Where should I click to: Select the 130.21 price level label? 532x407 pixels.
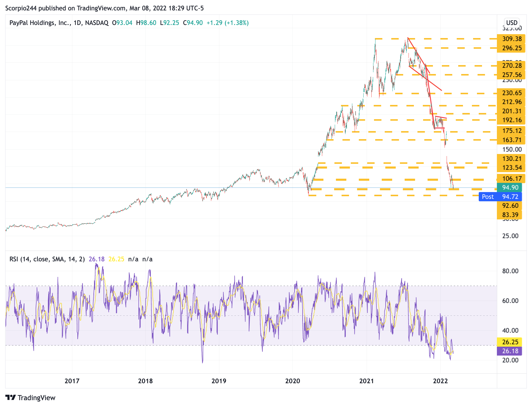[511, 159]
